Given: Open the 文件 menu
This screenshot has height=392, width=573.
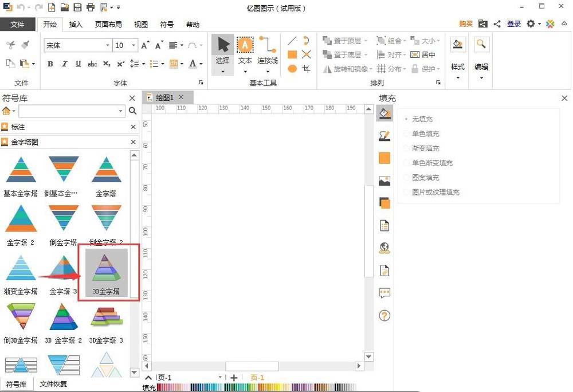Looking at the screenshot, I should coord(18,25).
